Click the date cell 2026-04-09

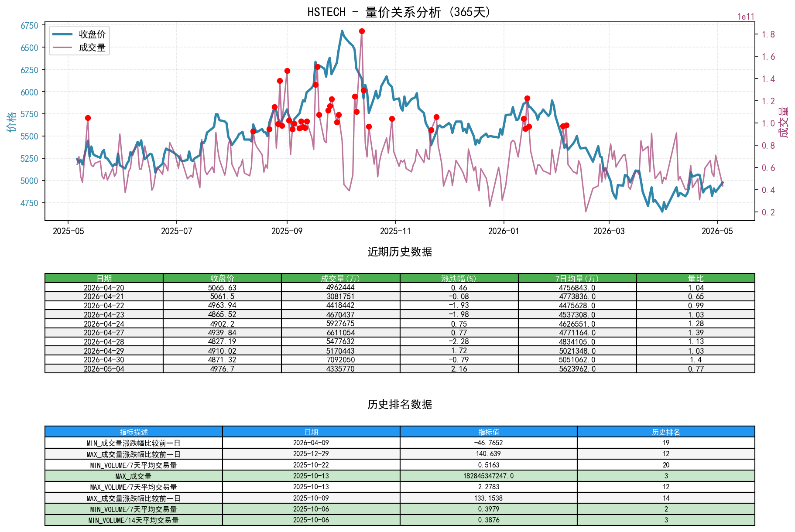[x=311, y=443]
